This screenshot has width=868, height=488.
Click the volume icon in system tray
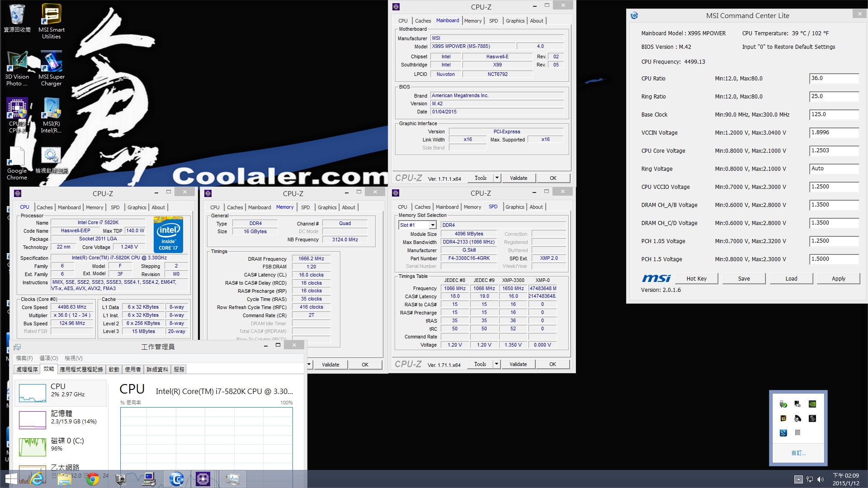click(x=821, y=479)
